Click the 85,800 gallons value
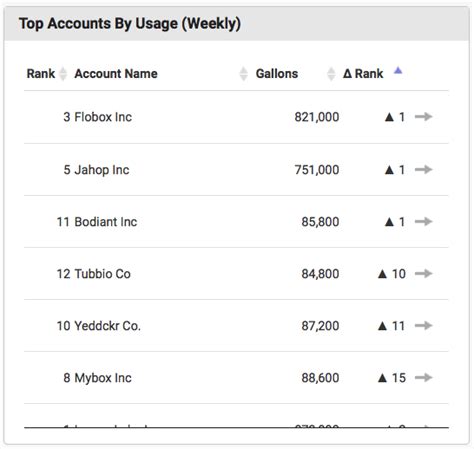474x449 pixels. [x=320, y=222]
